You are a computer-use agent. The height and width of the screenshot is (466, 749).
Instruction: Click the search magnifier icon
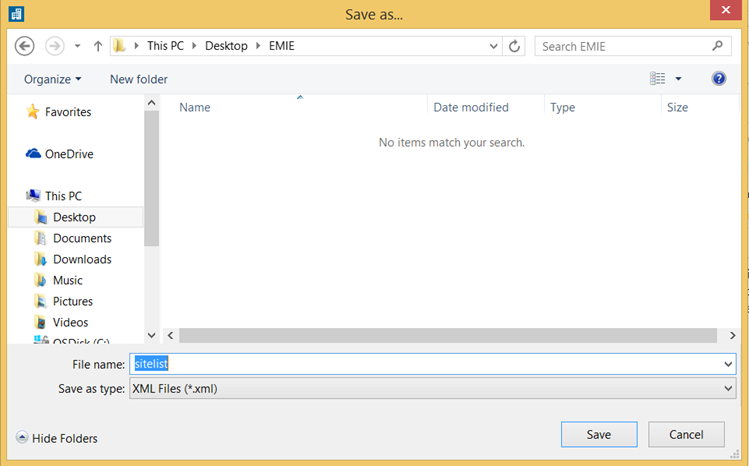coord(717,46)
